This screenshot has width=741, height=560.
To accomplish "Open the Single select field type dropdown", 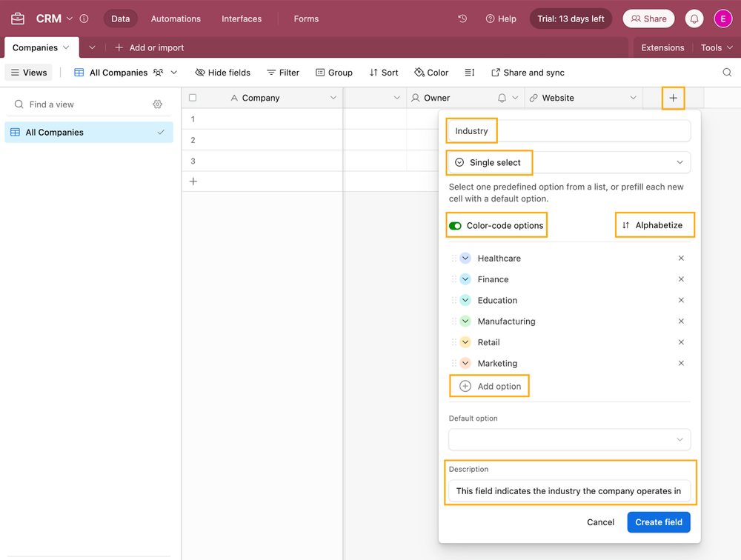I will pos(568,162).
